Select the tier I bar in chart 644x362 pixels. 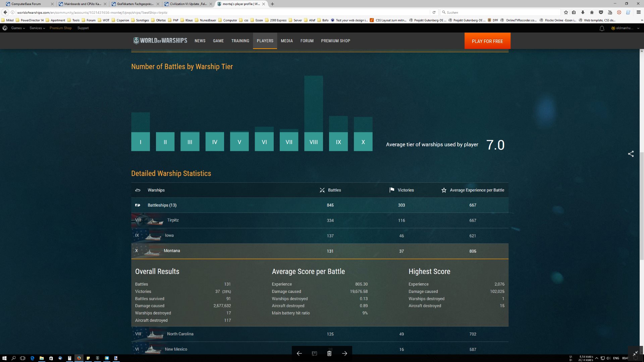click(141, 132)
